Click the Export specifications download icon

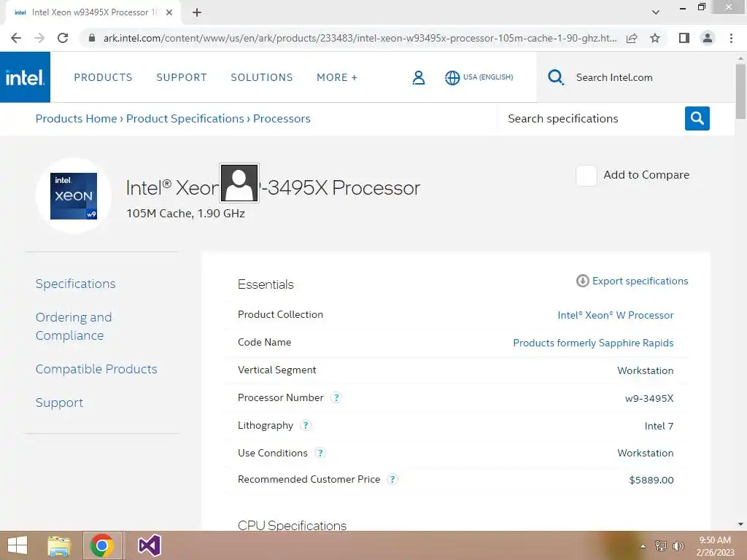coord(582,281)
